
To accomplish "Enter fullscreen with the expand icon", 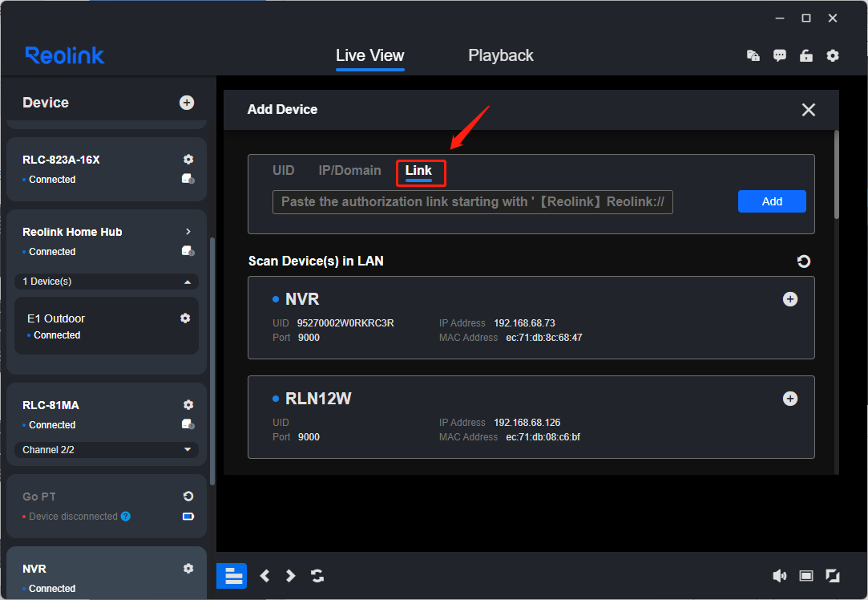I will coord(833,576).
